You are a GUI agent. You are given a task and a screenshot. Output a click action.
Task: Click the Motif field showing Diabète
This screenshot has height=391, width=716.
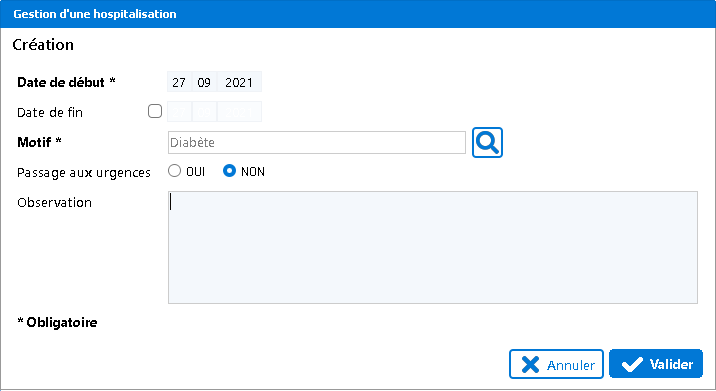pos(317,143)
